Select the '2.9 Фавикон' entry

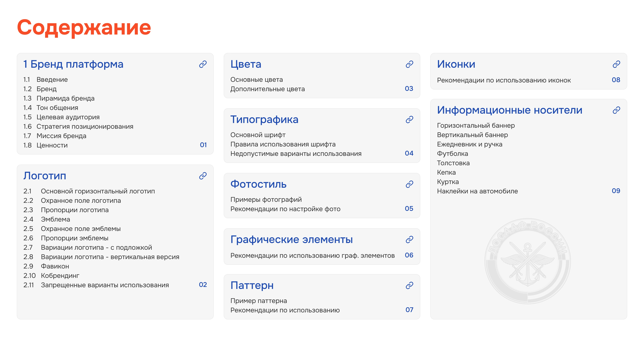[x=46, y=266]
